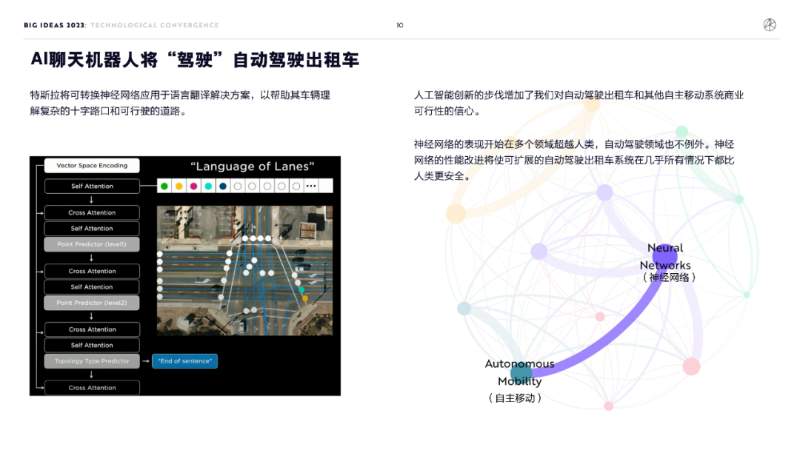This screenshot has height=450, width=800.
Task: Click the blue "End of sentence" box
Action: (186, 361)
